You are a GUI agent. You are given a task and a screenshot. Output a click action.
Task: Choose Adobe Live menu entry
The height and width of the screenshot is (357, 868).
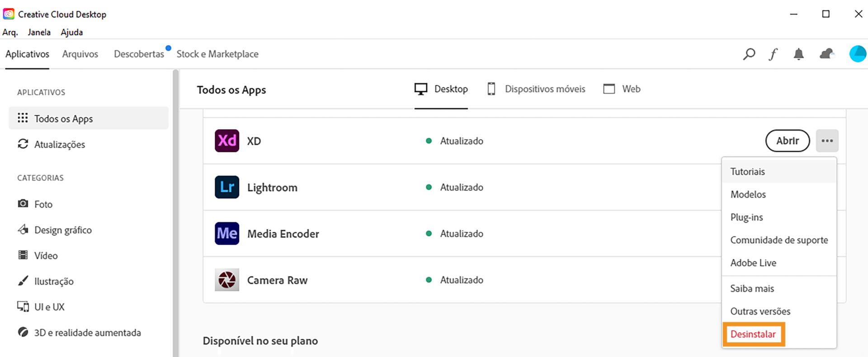click(x=779, y=263)
